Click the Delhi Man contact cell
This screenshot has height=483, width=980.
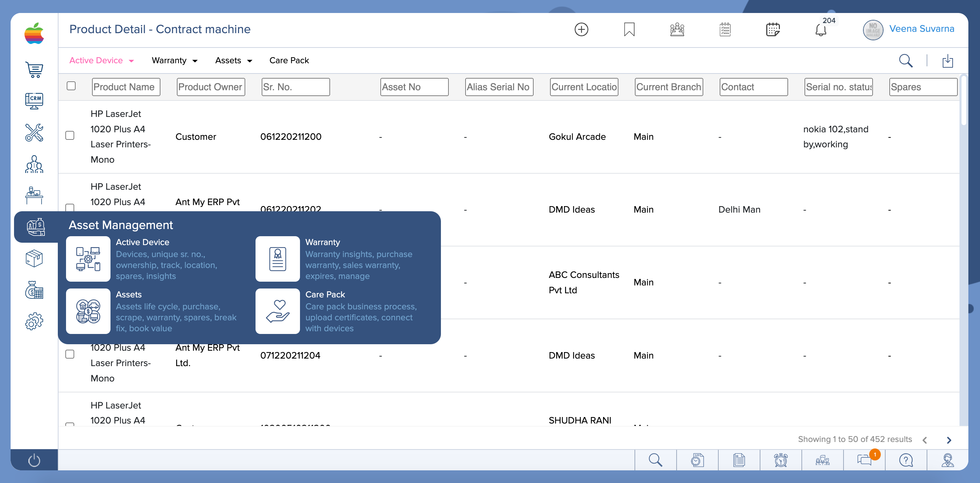[739, 209]
